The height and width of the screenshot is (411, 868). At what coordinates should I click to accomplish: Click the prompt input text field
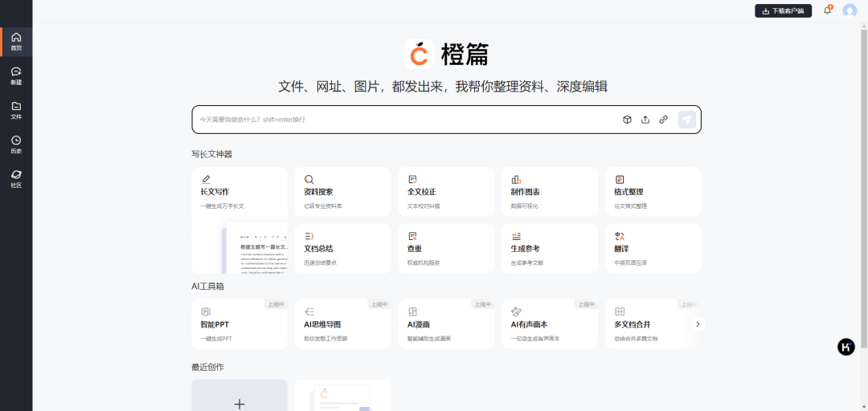[x=407, y=120]
